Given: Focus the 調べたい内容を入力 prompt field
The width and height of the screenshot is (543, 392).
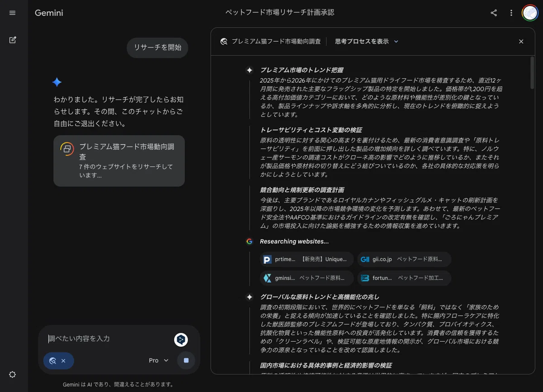Looking at the screenshot, I should [109, 339].
